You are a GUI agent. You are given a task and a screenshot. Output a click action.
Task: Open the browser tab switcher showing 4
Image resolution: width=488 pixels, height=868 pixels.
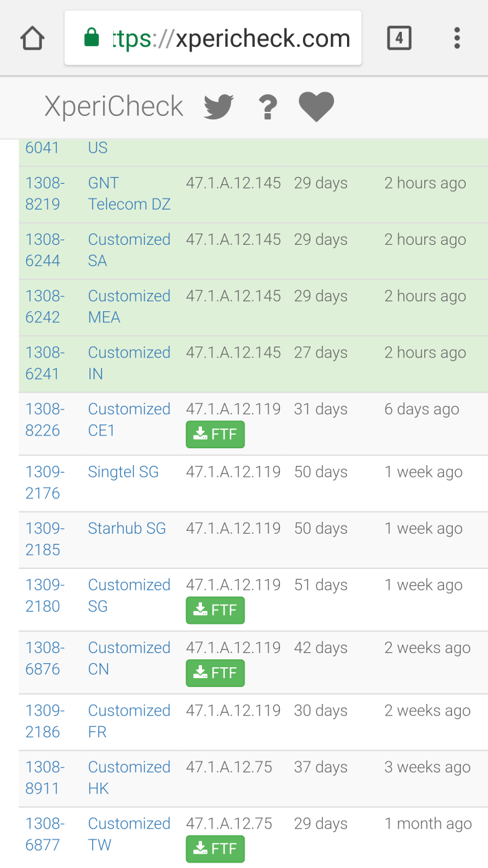(399, 38)
